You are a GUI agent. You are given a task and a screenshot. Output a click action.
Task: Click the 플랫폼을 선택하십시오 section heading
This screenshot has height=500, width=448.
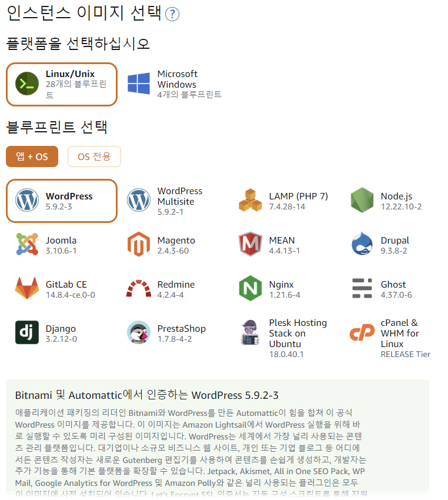[x=78, y=44]
